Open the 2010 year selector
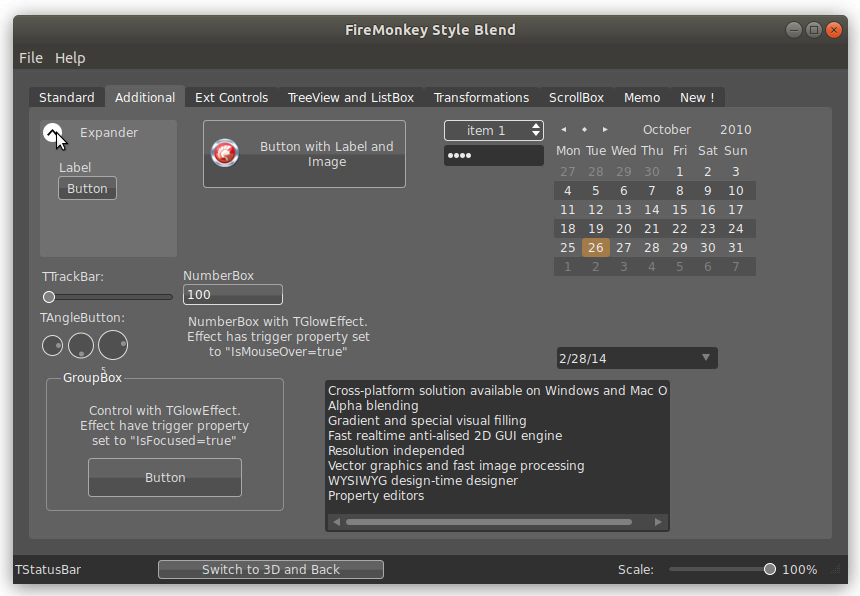 click(x=735, y=129)
